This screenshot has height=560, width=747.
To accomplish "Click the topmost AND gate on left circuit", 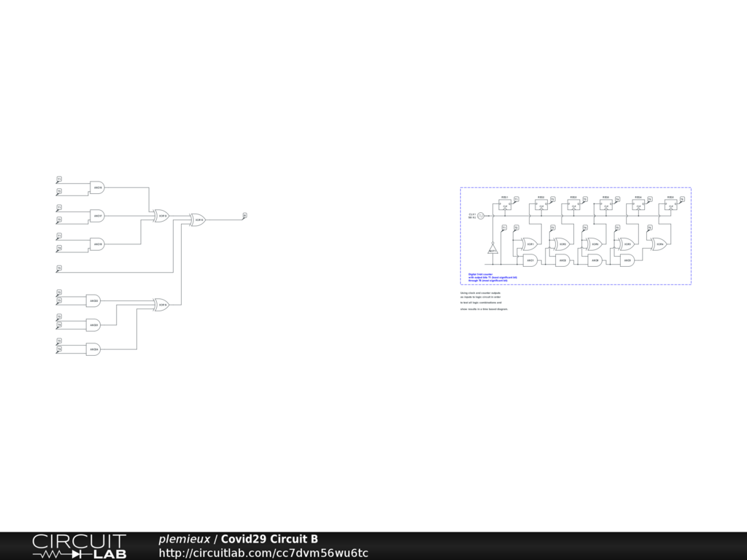I will [97, 187].
